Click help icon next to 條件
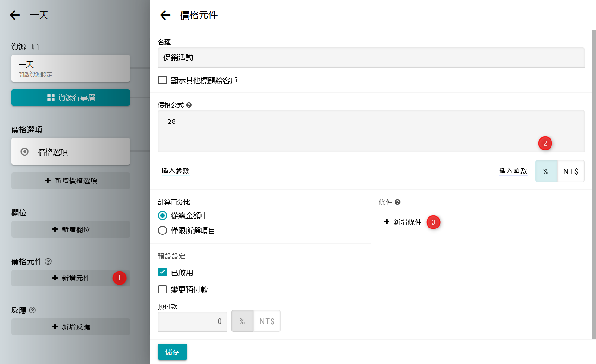 click(x=397, y=202)
